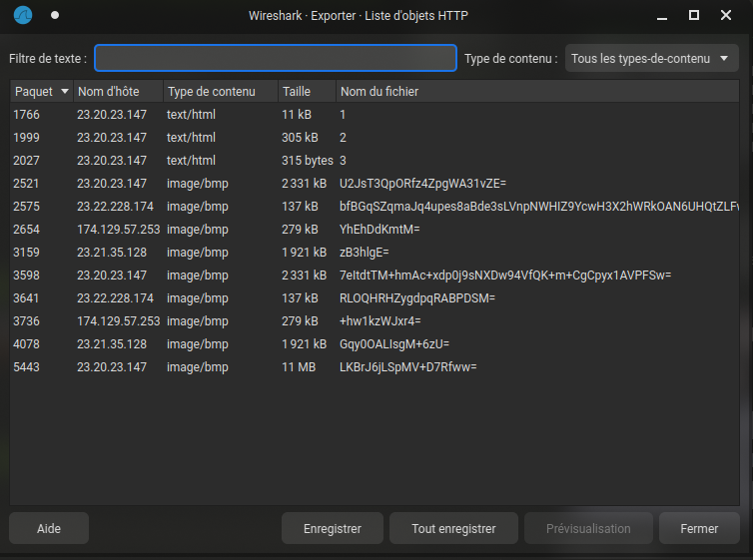Image resolution: width=753 pixels, height=560 pixels.
Task: Click the 11 kB size cell
Action: coord(297,115)
